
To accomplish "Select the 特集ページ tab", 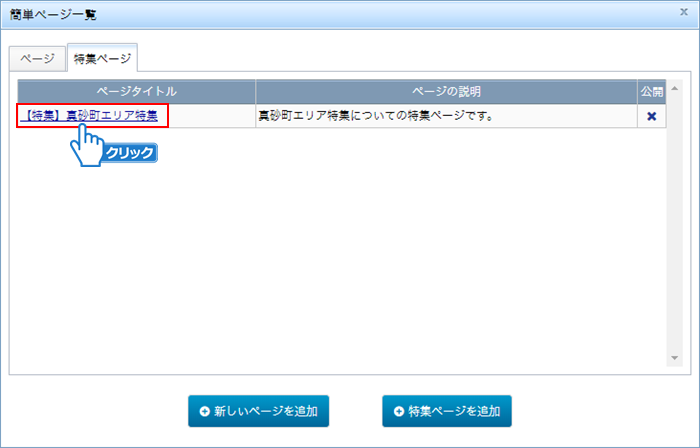I will 101,59.
